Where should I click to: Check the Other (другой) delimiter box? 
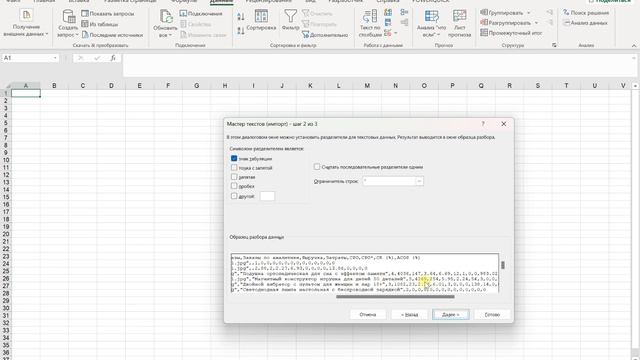click(x=234, y=196)
